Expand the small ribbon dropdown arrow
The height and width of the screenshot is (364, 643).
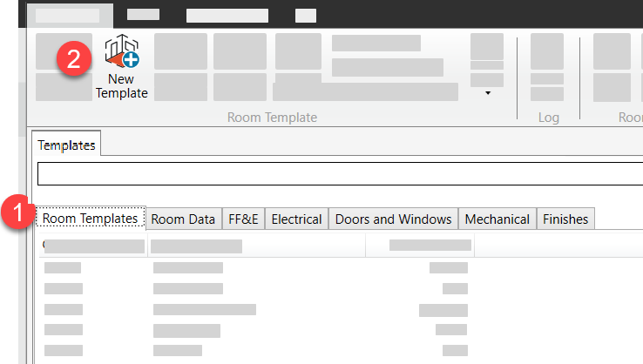click(x=487, y=92)
